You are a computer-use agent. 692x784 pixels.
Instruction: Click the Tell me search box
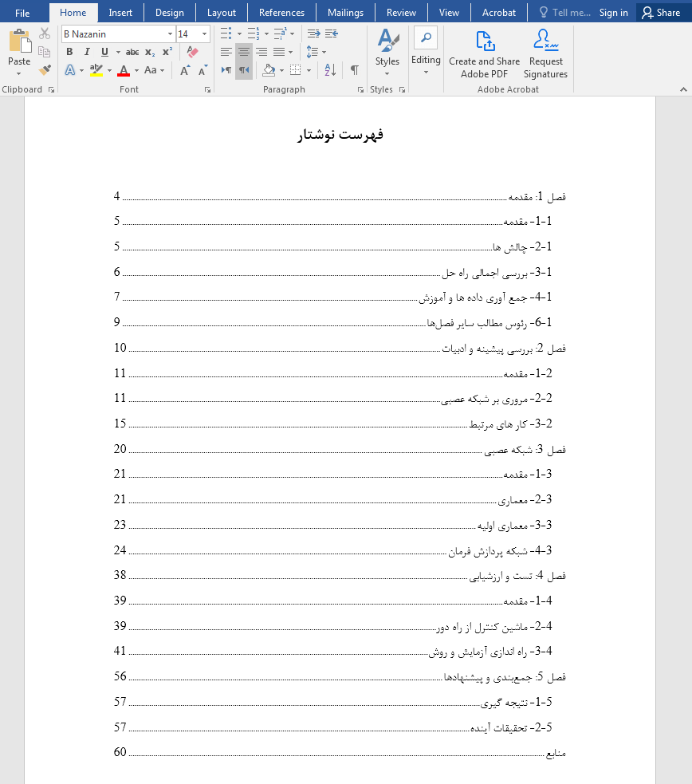565,13
